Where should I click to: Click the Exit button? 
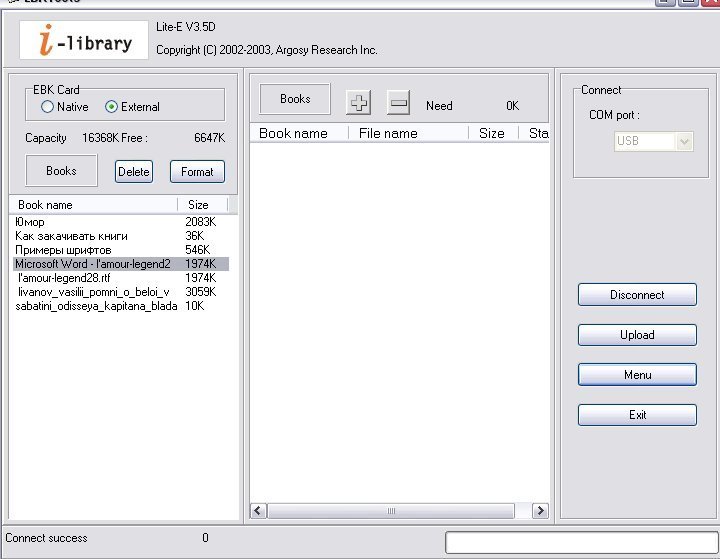point(637,415)
